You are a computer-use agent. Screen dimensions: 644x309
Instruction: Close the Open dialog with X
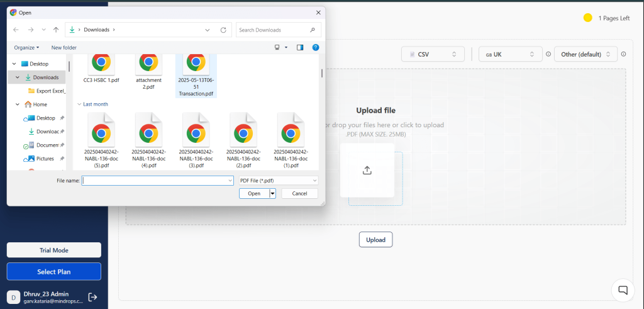click(318, 13)
